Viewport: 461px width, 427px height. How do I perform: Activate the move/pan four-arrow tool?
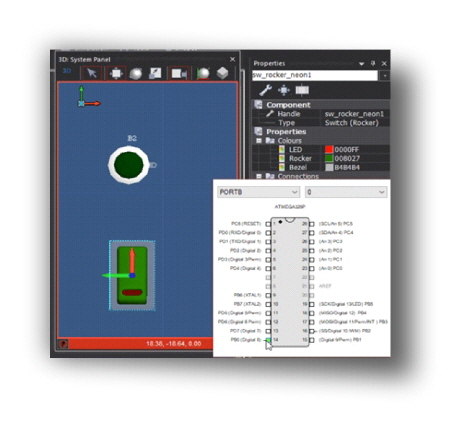click(x=116, y=73)
